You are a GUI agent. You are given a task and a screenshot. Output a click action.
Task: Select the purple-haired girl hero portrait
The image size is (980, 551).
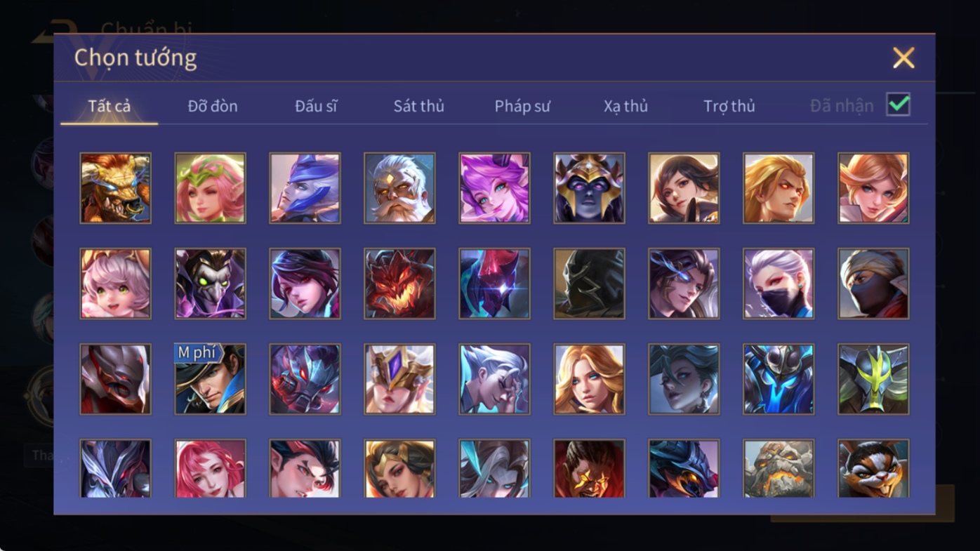[494, 188]
